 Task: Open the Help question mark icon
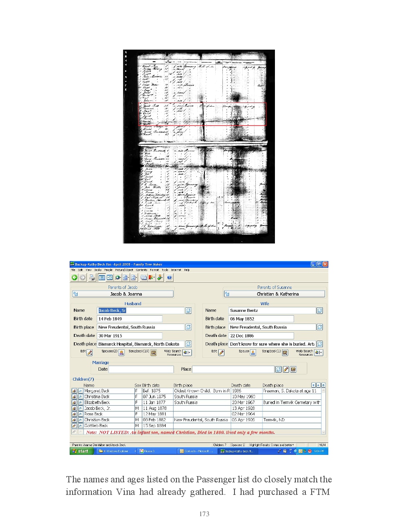pos(169,278)
